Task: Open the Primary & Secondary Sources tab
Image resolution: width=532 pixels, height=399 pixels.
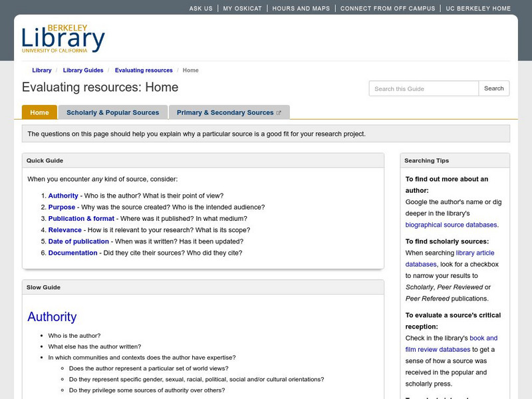Action: (226, 112)
